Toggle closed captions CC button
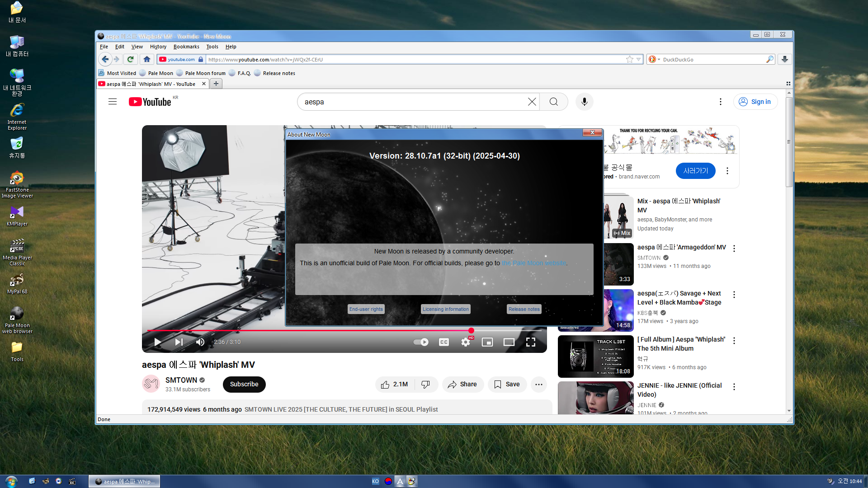Viewport: 868px width, 488px height. pos(444,342)
